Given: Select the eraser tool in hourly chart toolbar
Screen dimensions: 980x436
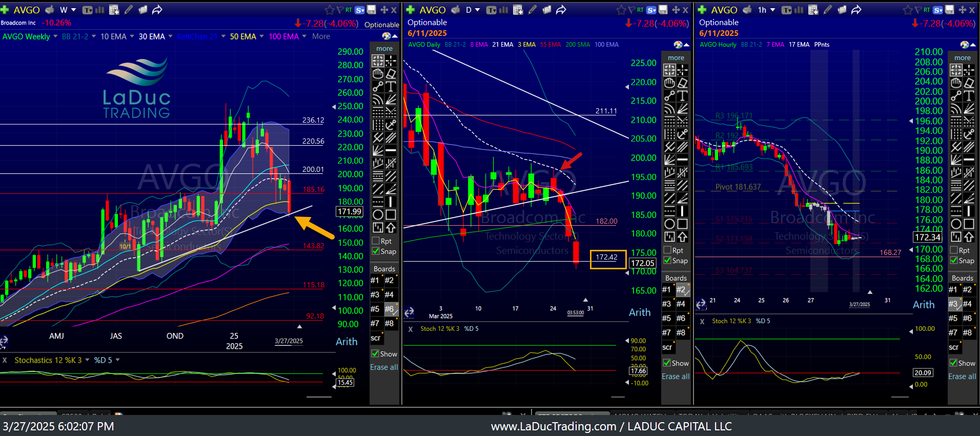Looking at the screenshot, I should [x=969, y=83].
